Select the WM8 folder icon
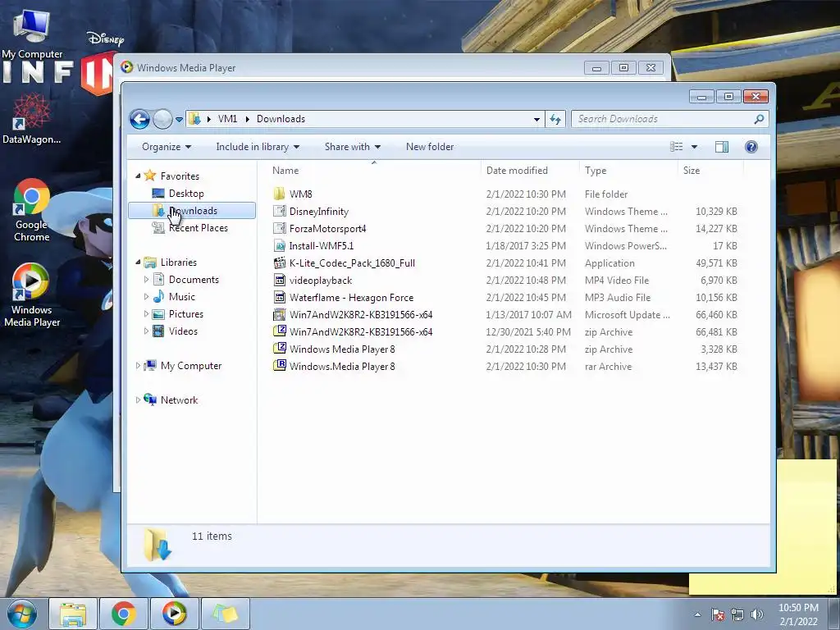 (279, 194)
